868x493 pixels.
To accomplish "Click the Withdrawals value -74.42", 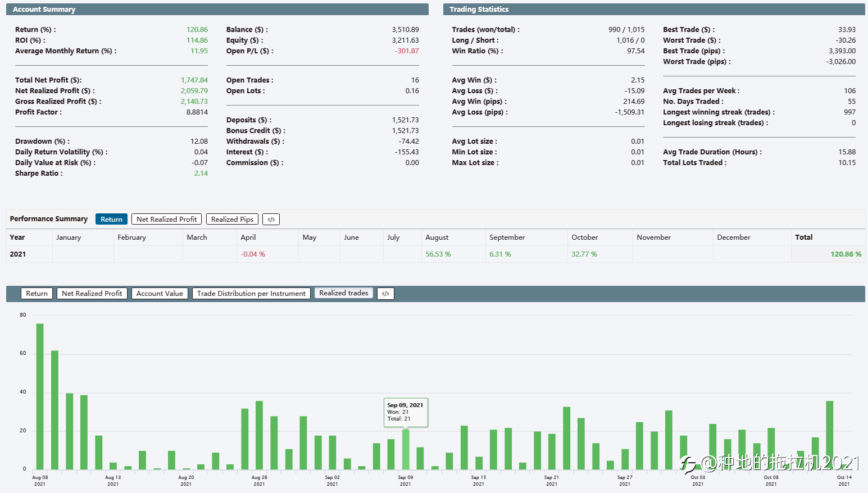I will point(409,141).
